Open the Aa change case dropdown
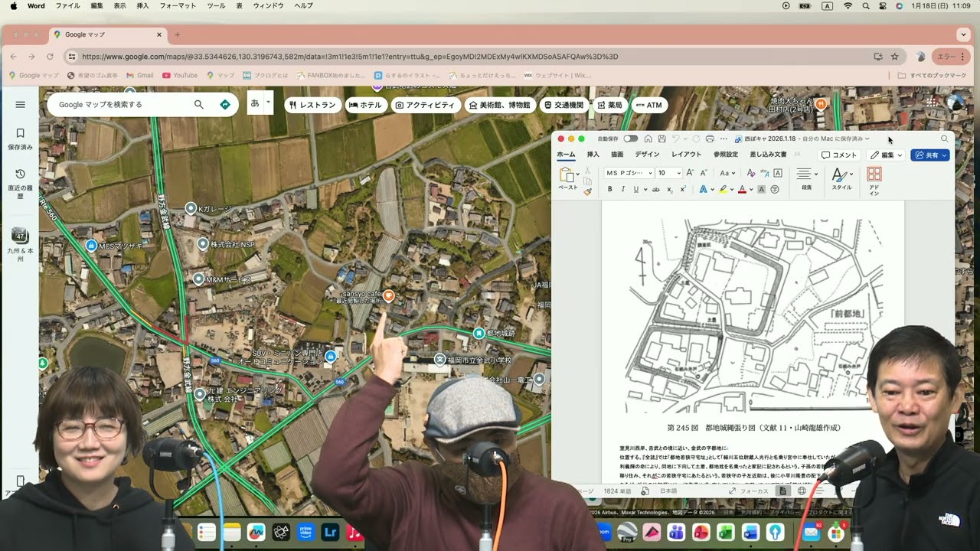Screen dimensions: 980x551 (x=727, y=173)
